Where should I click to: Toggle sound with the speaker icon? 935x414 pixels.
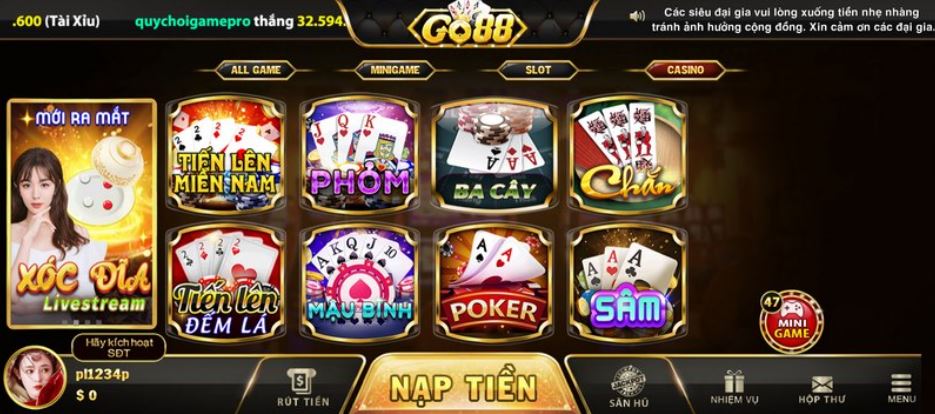[637, 16]
